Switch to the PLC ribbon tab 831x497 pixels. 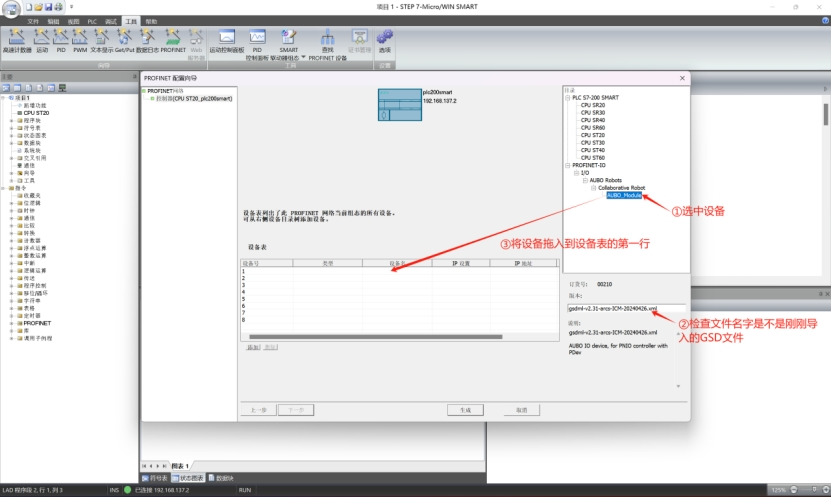pyautogui.click(x=92, y=20)
